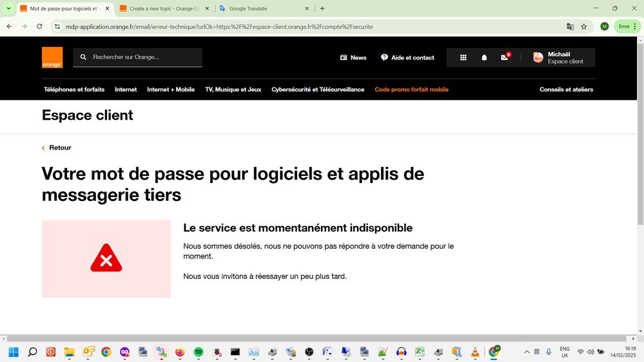This screenshot has width=644, height=362.
Task: Open Cybersécurité et Télésurveillance menu
Action: [318, 90]
